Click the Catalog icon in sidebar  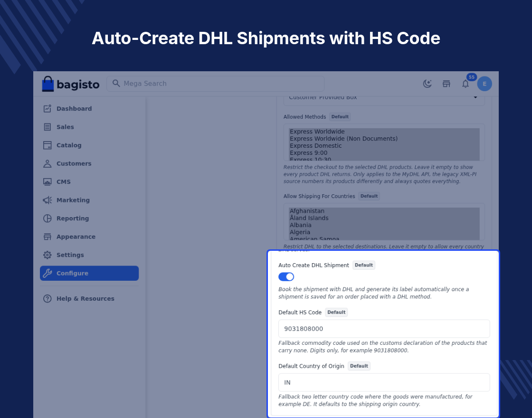[x=47, y=145]
